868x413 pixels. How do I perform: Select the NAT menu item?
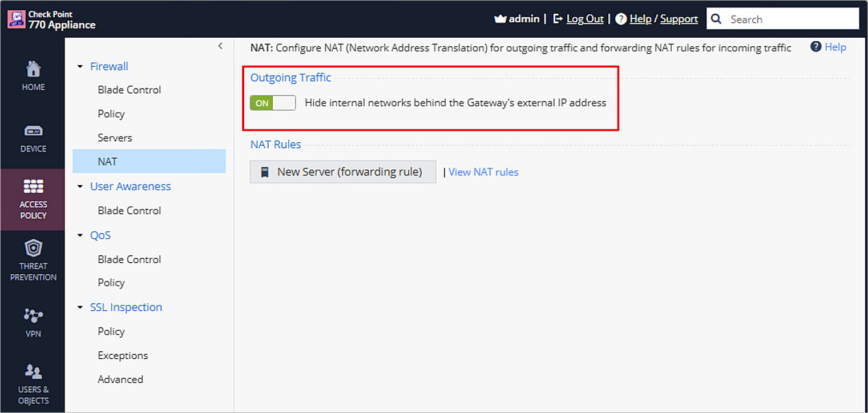coord(107,161)
